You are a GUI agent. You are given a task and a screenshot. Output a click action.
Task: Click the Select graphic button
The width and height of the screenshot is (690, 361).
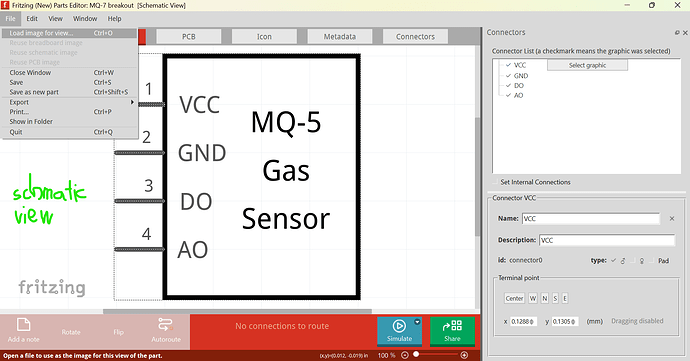[x=587, y=65]
